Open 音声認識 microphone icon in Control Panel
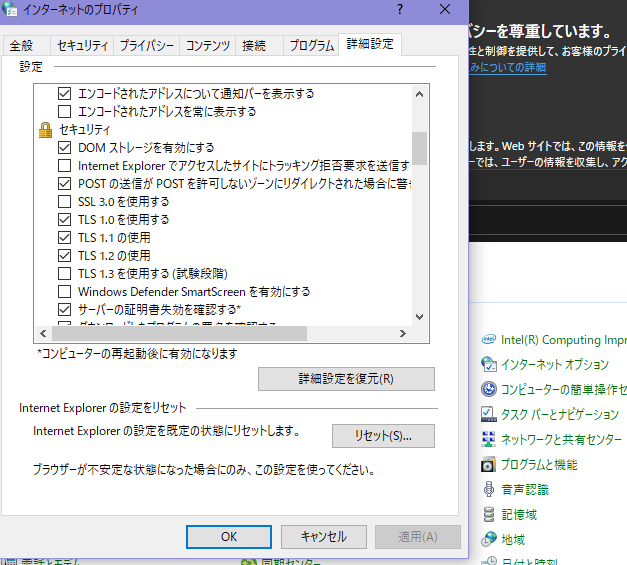This screenshot has height=565, width=627. point(489,489)
